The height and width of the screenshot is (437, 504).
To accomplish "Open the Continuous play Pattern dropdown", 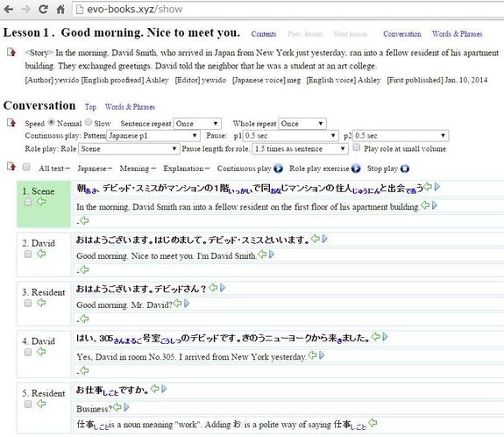I will point(153,136).
